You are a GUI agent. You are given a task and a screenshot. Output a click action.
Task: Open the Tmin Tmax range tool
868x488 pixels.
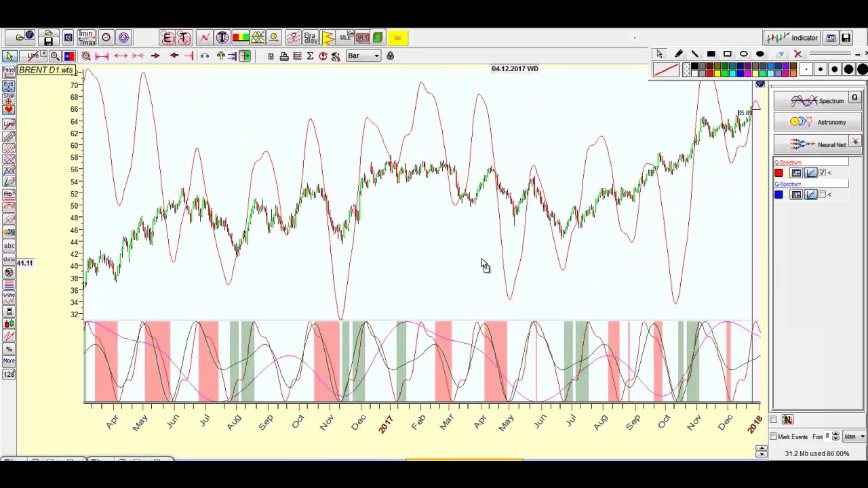[86, 37]
